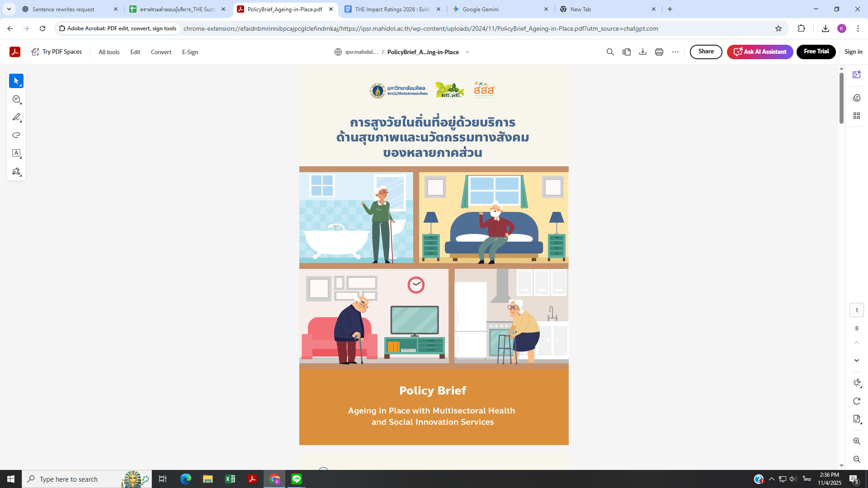Choose the freehand draw tool
The image size is (868, 488).
tap(16, 135)
